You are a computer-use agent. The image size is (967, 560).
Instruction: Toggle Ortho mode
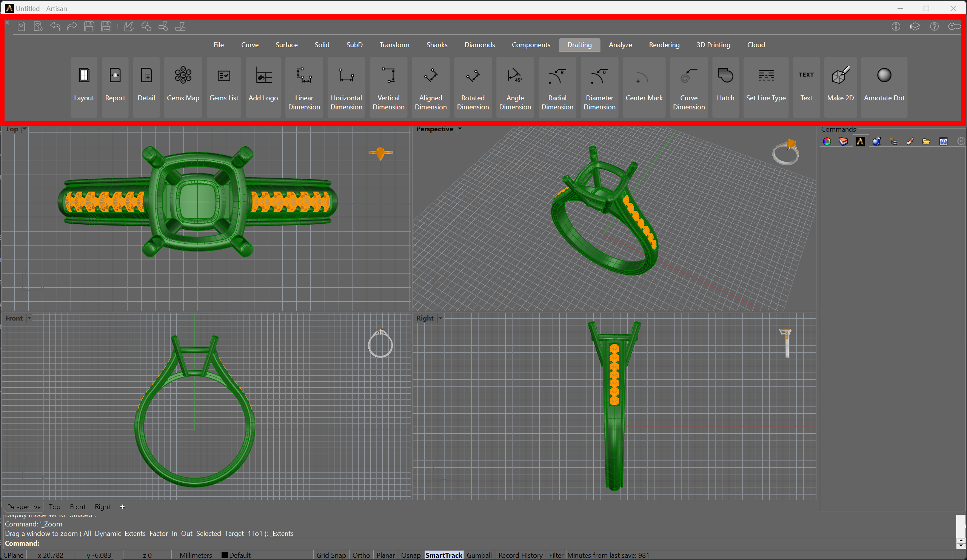tap(361, 555)
